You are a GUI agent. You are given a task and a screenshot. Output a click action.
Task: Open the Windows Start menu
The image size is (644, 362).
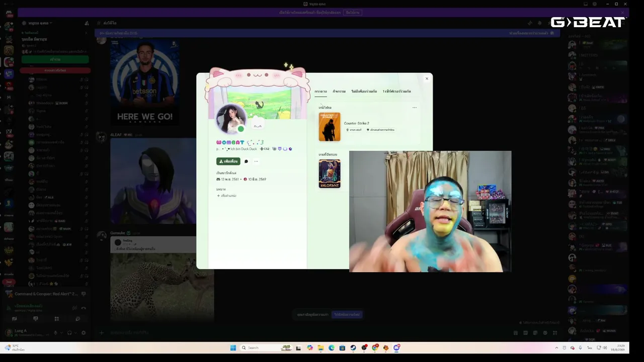[233, 348]
